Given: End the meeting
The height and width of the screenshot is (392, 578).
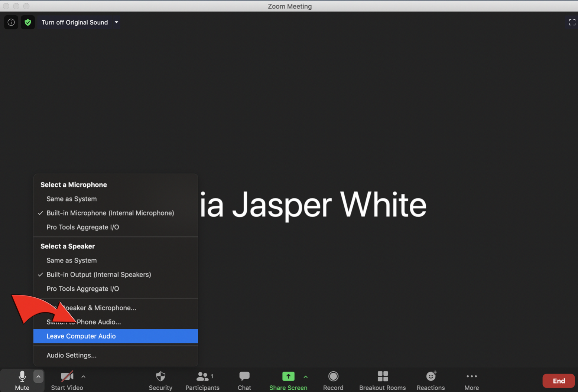Looking at the screenshot, I should click(x=559, y=381).
